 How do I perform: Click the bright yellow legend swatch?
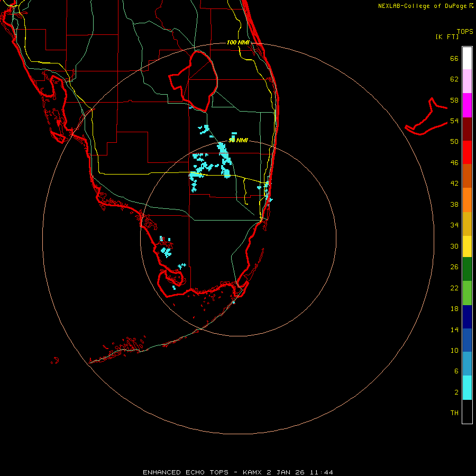click(x=467, y=246)
